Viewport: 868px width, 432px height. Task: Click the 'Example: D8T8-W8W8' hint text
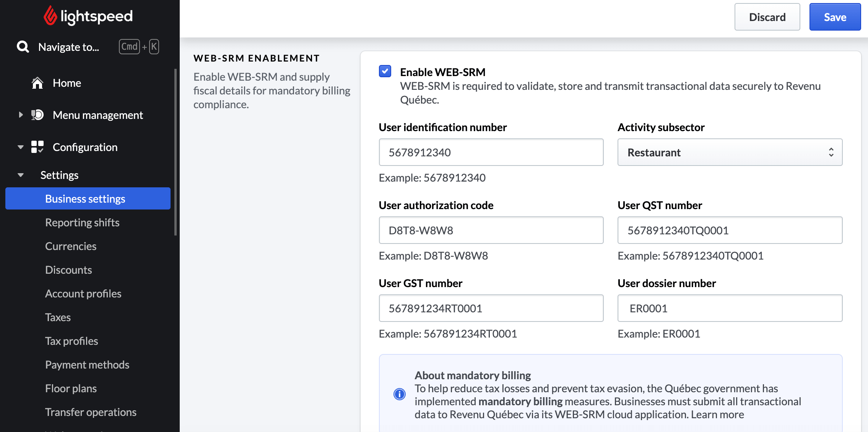pyautogui.click(x=433, y=256)
